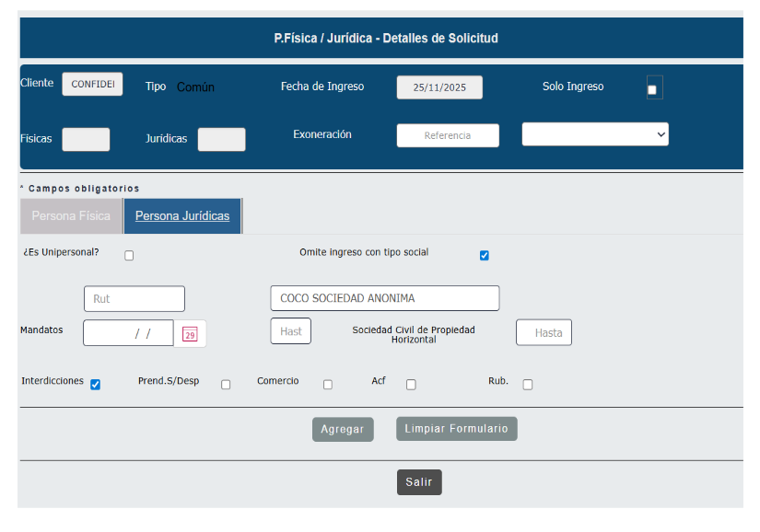This screenshot has height=532, width=760.
Task: Enable the Comercio checkbox
Action: [x=328, y=385]
